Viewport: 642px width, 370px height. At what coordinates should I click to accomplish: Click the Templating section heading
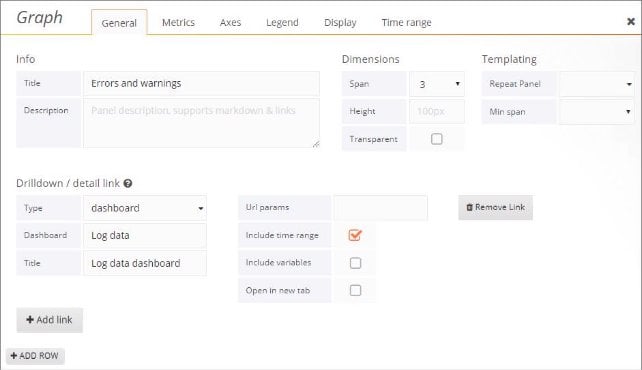point(509,59)
